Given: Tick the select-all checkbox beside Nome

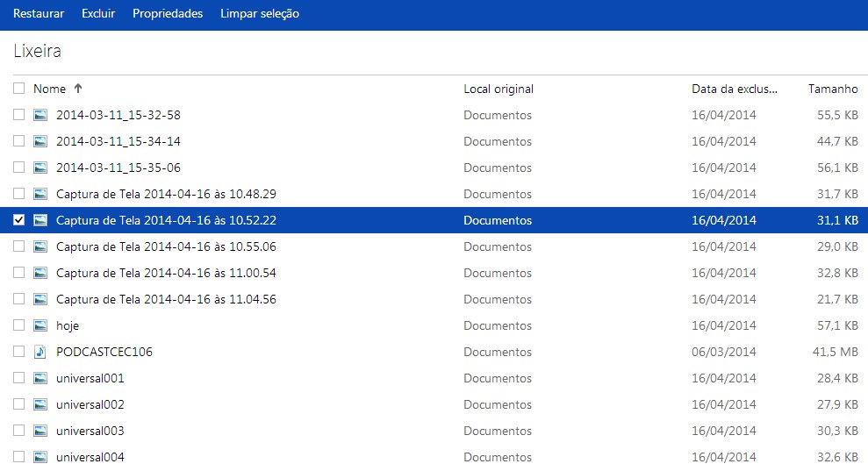Looking at the screenshot, I should [18, 89].
